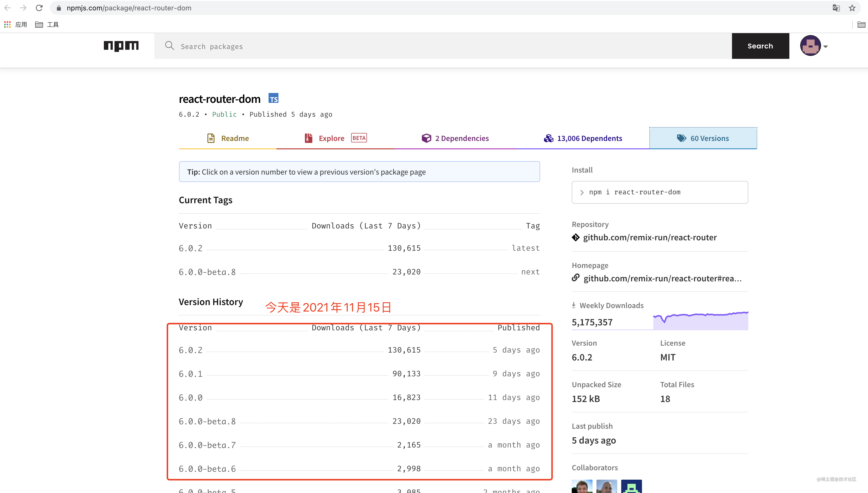Click the second collaborator avatar

coord(607,486)
